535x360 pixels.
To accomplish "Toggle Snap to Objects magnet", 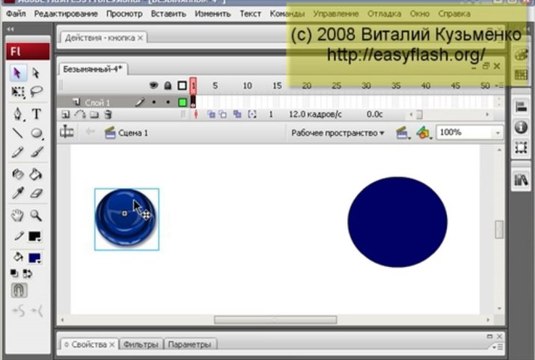I will point(19,290).
